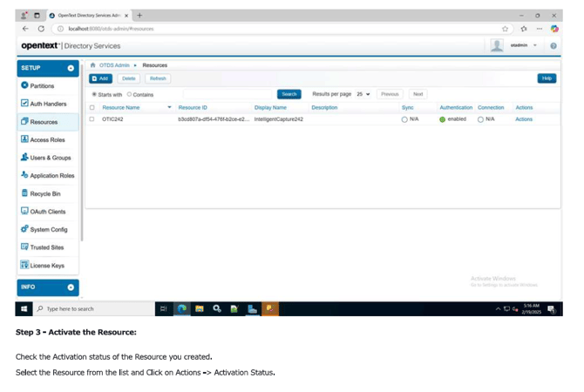Select the 'Contains' radio option
The height and width of the screenshot is (392, 584).
click(130, 94)
